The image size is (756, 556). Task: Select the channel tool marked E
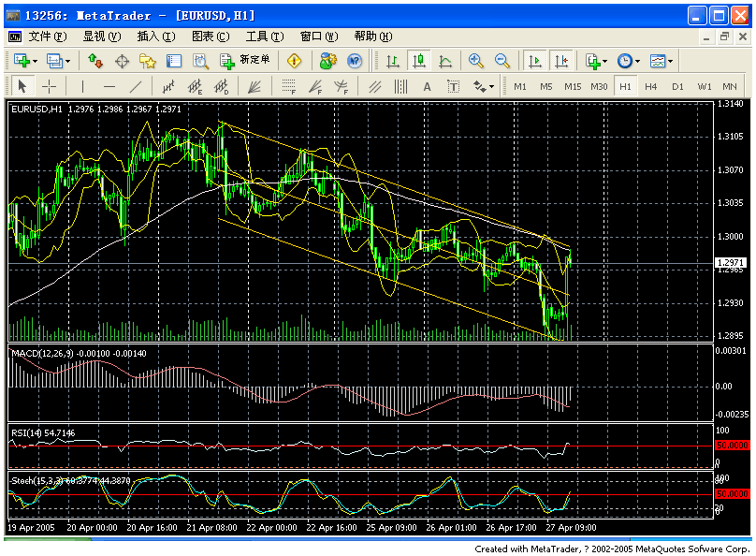click(x=195, y=87)
